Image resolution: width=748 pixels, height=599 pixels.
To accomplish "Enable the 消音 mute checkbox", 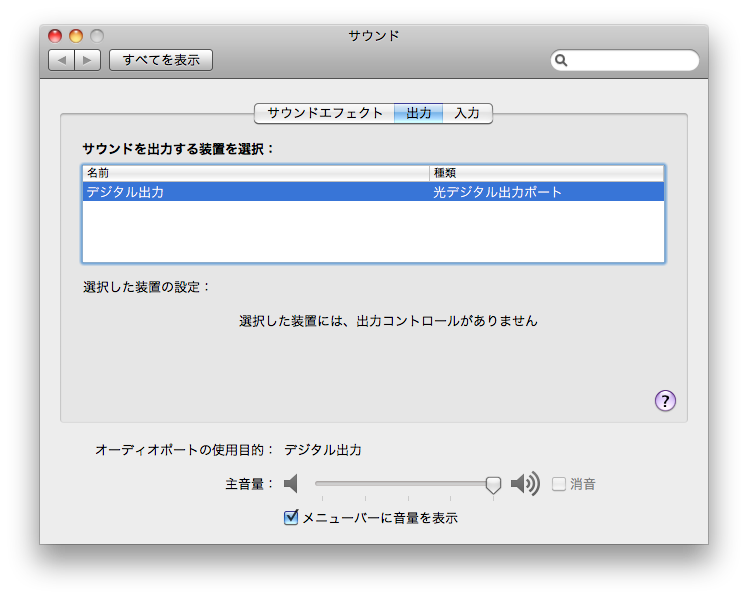I will point(559,484).
